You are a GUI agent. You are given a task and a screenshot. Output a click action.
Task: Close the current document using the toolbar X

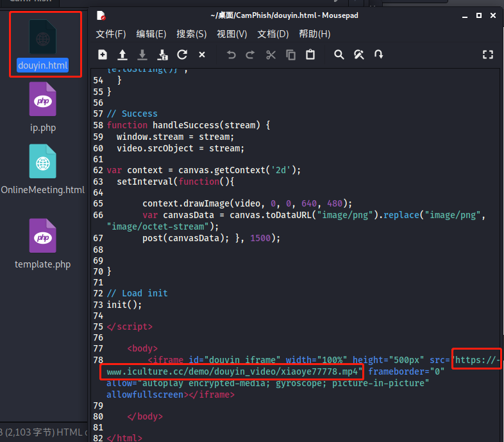[202, 55]
